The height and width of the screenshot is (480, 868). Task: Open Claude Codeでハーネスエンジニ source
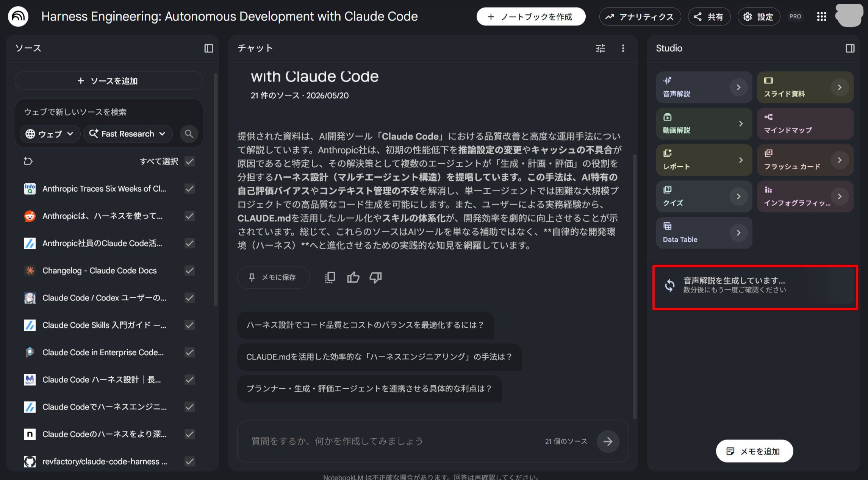click(105, 407)
